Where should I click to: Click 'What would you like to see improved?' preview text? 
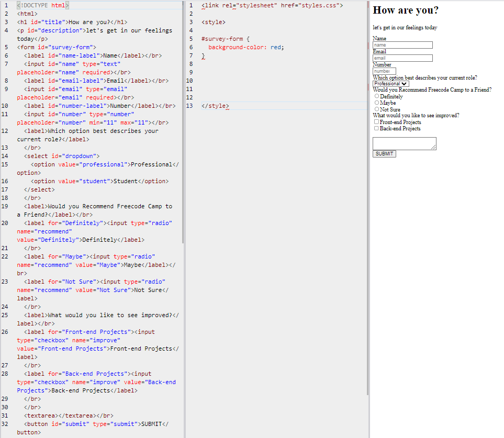point(416,115)
